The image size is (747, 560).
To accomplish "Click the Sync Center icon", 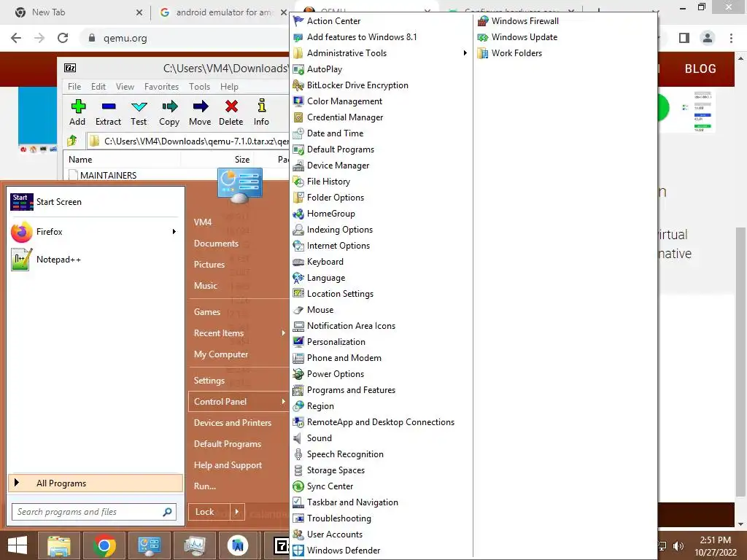I will click(x=298, y=486).
